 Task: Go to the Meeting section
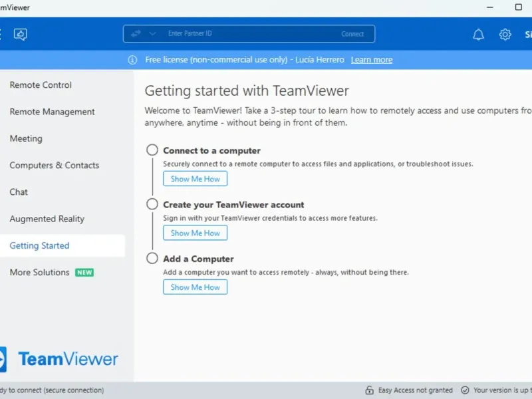[26, 138]
